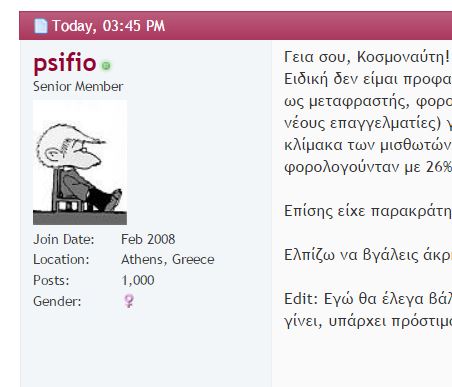Screen dimensions: 452x387
Task: Click the Senior Member user title
Action: (78, 87)
